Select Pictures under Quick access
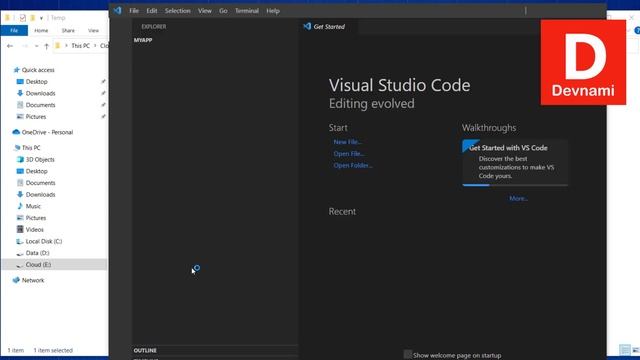Viewport: 640px width, 360px height. pyautogui.click(x=36, y=117)
